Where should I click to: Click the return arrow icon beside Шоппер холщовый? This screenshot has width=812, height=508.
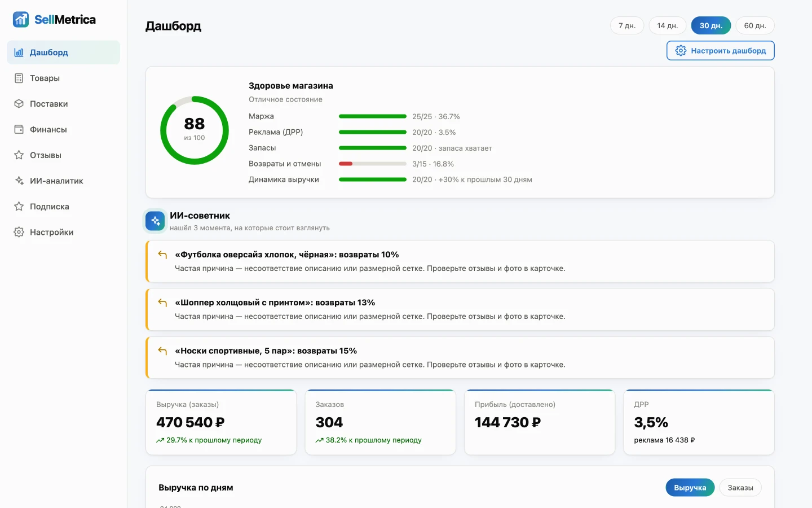[162, 303]
